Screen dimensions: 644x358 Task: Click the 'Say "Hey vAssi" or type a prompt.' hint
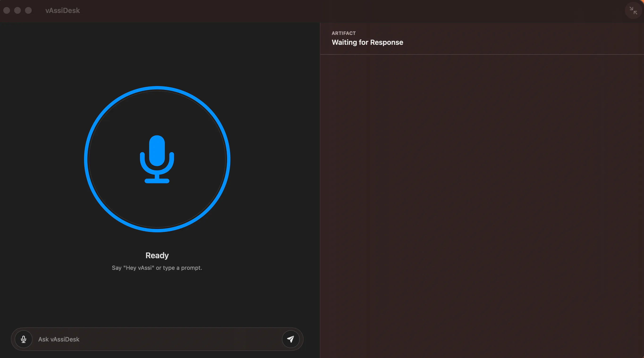(157, 268)
